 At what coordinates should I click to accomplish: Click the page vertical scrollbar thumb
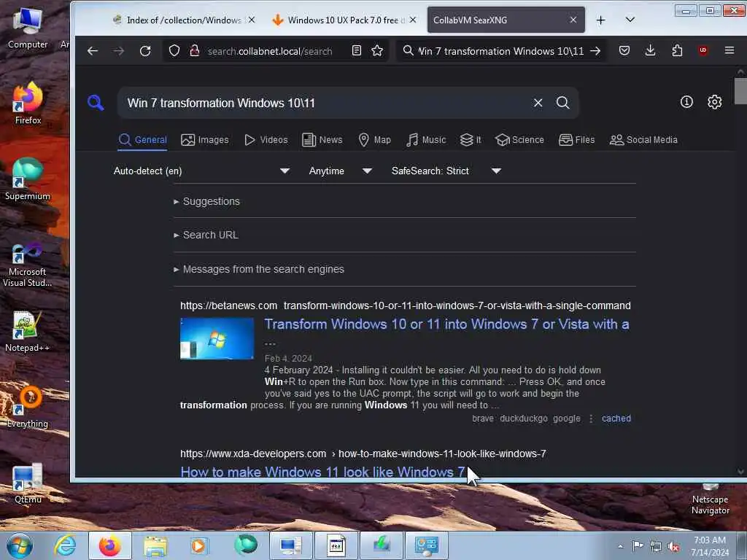coord(740,90)
